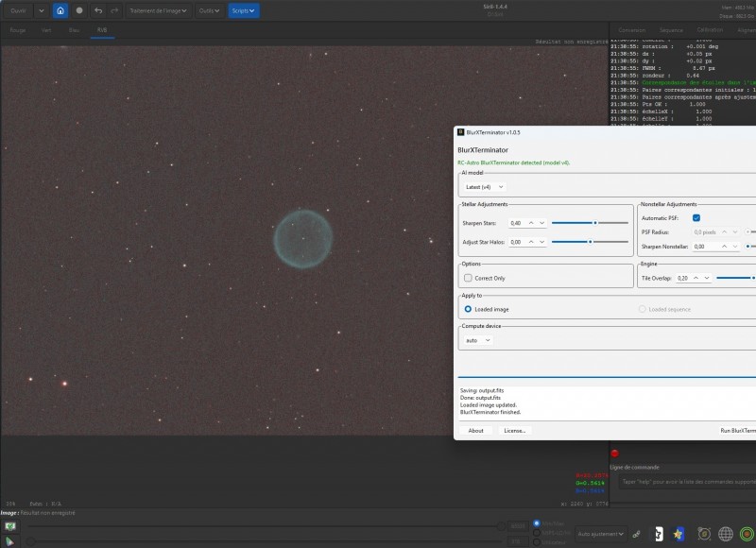Click the star photometry icon
The height and width of the screenshot is (548, 756).
click(x=679, y=534)
